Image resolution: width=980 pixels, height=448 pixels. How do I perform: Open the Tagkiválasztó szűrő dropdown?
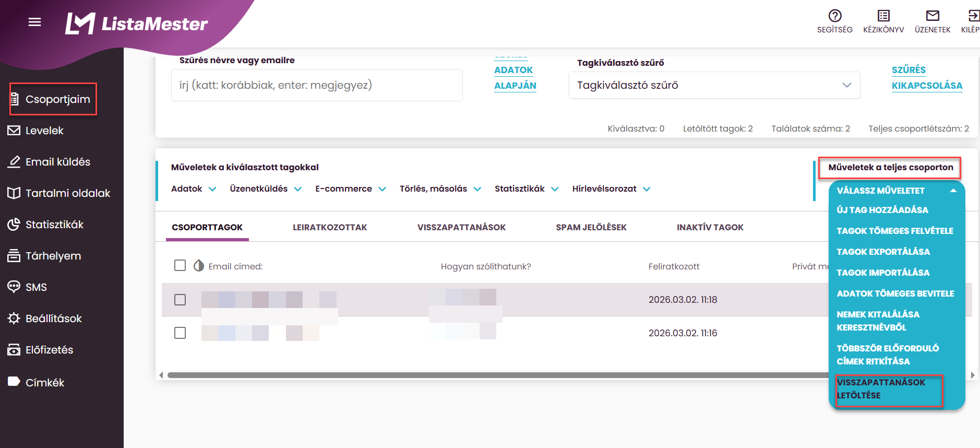pos(714,85)
